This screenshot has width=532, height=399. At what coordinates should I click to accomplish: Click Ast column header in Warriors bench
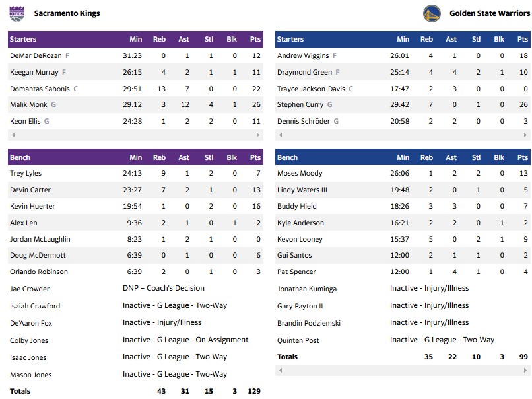(451, 158)
